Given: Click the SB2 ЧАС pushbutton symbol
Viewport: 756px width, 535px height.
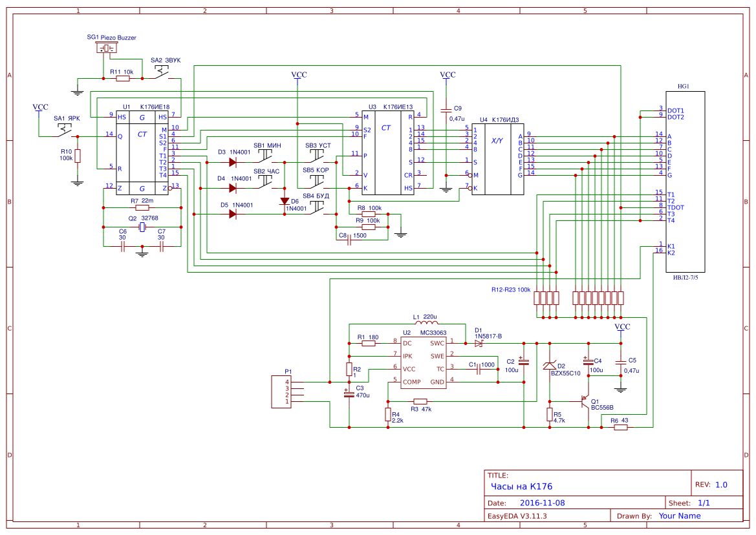Looking at the screenshot, I should [266, 182].
